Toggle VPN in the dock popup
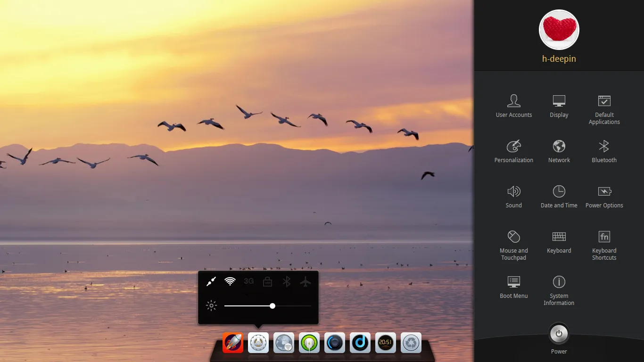Viewport: 644px width, 362px height. point(267,281)
